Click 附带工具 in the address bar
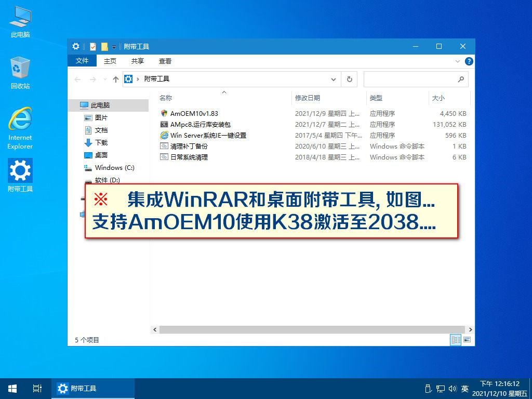This screenshot has height=399, width=532. click(156, 79)
